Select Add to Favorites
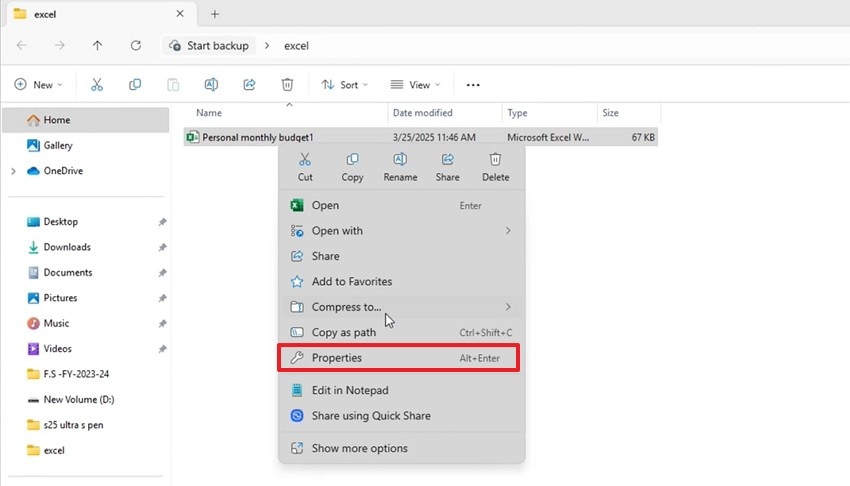Image resolution: width=850 pixels, height=486 pixels. click(401, 282)
